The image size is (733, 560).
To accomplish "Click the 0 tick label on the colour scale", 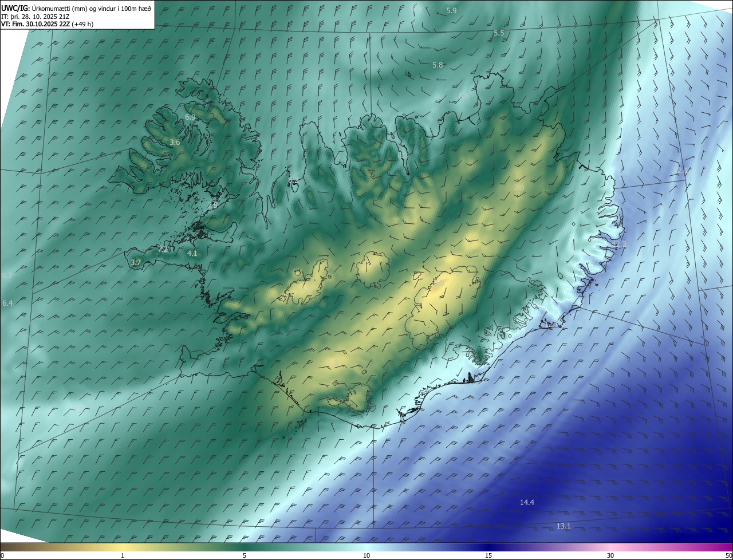I will click(2, 555).
